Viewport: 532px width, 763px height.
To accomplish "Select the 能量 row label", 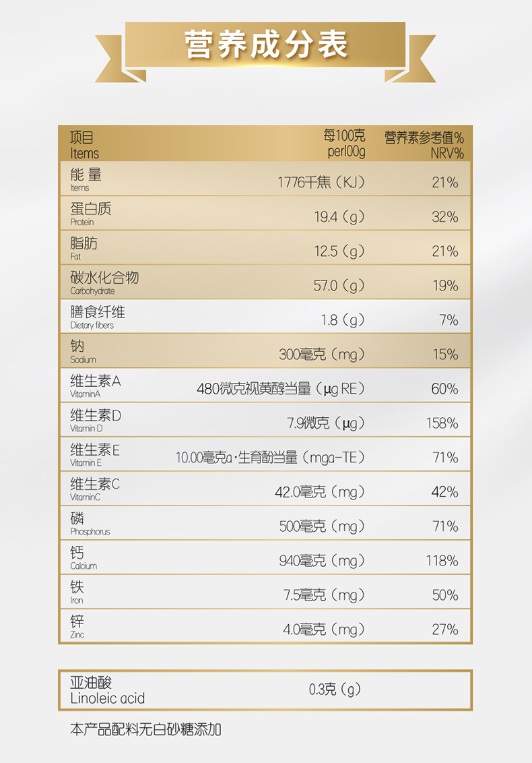I will click(x=86, y=179).
